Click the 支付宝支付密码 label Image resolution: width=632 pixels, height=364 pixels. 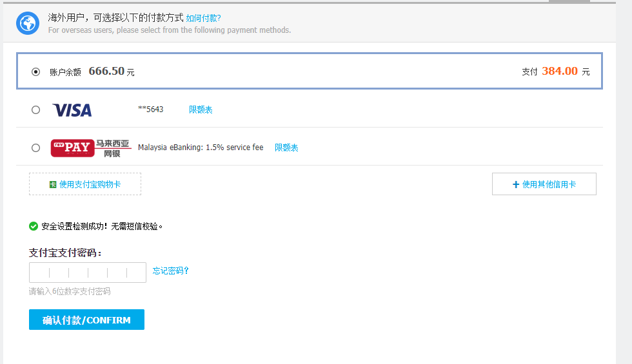(x=65, y=253)
